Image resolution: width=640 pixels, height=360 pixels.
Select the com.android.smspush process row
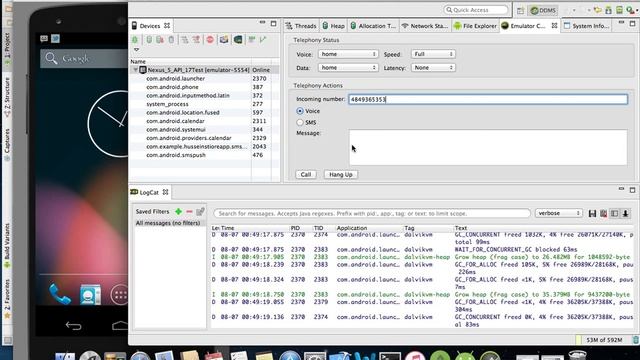[204, 155]
